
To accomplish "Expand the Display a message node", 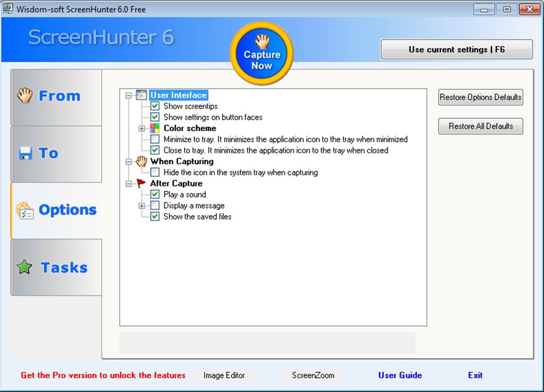I will click(x=141, y=206).
